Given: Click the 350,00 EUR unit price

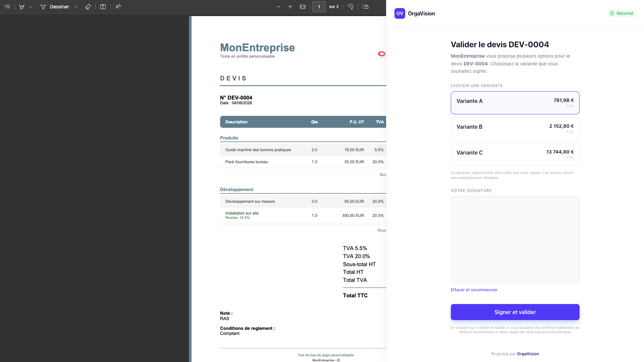Looking at the screenshot, I should click(x=353, y=216).
